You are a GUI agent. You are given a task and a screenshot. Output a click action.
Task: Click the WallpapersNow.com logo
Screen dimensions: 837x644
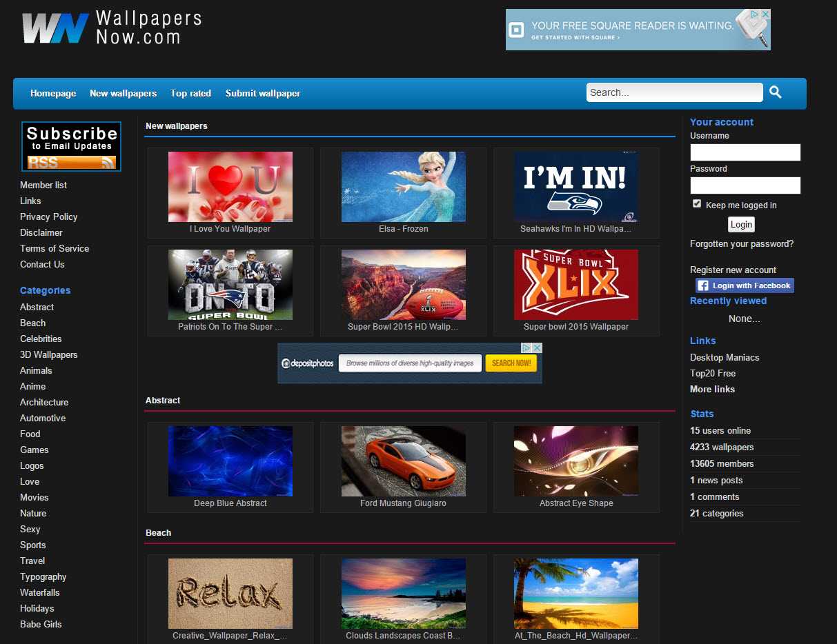112,28
